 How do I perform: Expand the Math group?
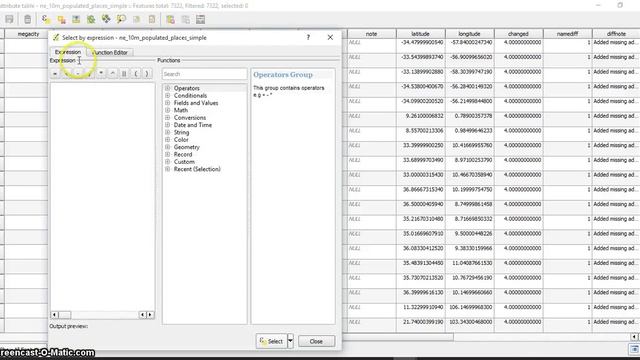(167, 110)
